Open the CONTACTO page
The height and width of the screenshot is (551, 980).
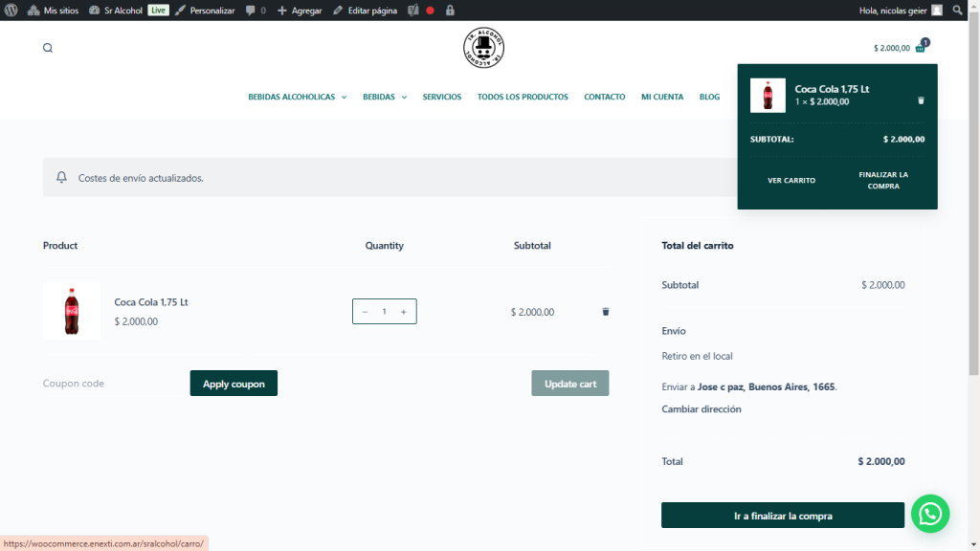click(x=605, y=97)
